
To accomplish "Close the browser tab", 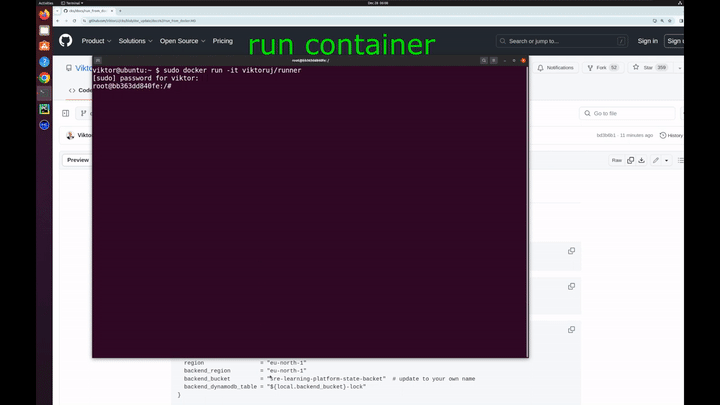I will [x=112, y=11].
